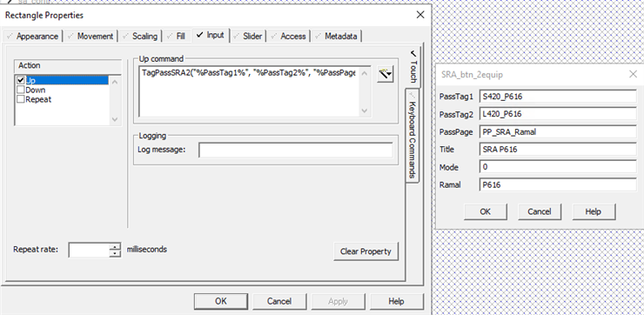Switch to the Slider tab

[x=248, y=37]
